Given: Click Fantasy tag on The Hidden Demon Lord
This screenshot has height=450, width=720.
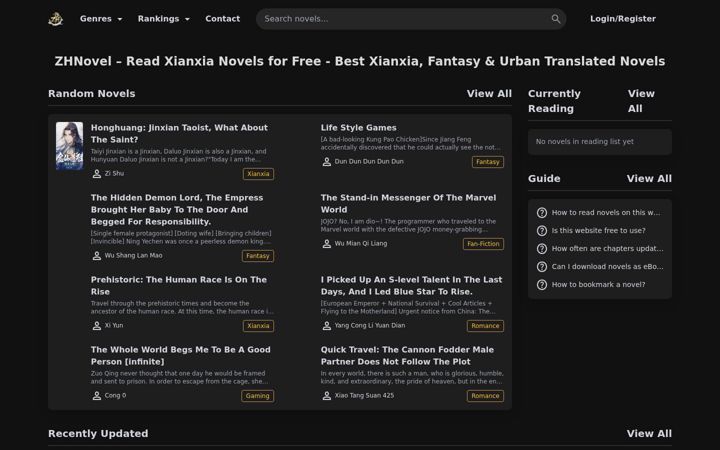Looking at the screenshot, I should (x=258, y=256).
